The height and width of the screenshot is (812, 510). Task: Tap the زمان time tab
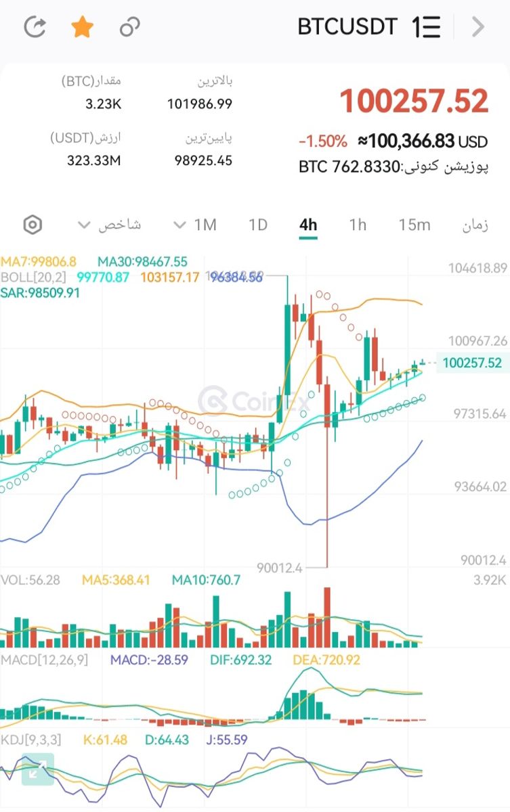[x=475, y=225]
